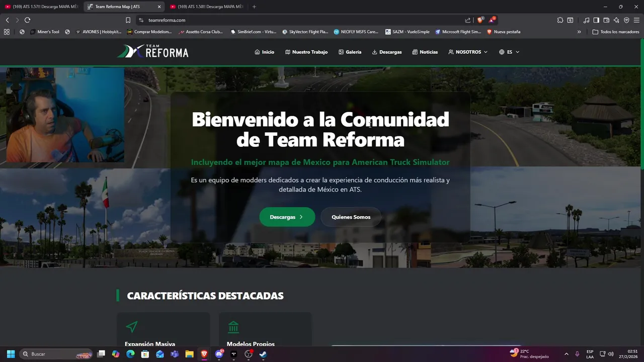Open the tab search calendar icon in toolbar
Screen dimensions: 644x362
pos(570,20)
